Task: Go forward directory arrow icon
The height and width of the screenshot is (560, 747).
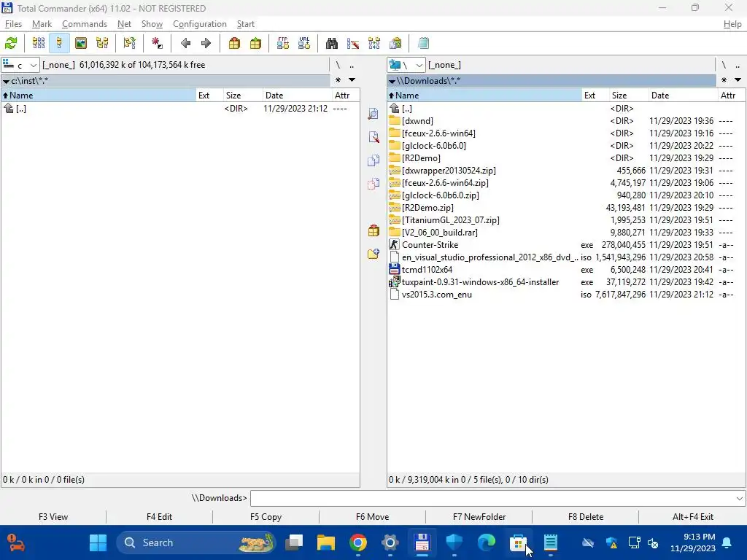Action: (206, 43)
